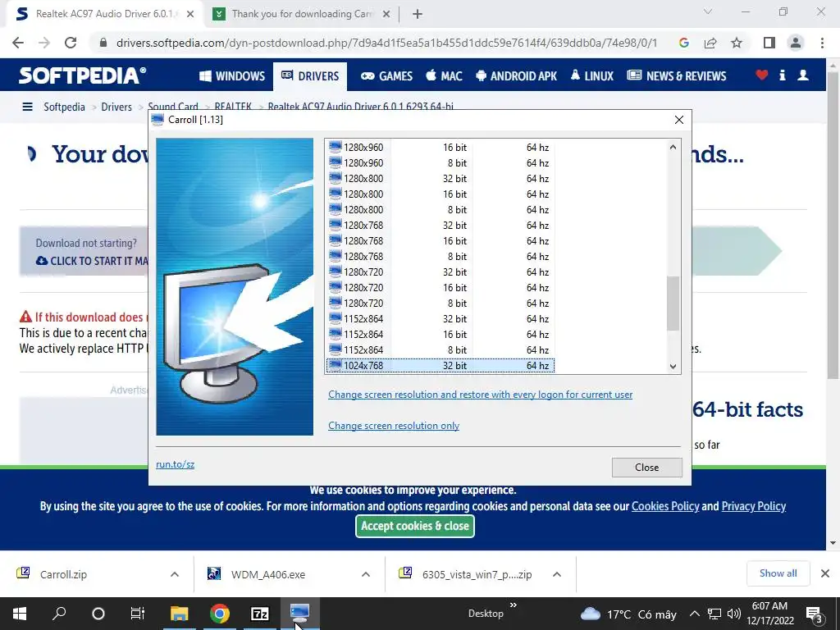840x630 pixels.
Task: Choose 1280x720 16 bit mode
Action: [441, 287]
